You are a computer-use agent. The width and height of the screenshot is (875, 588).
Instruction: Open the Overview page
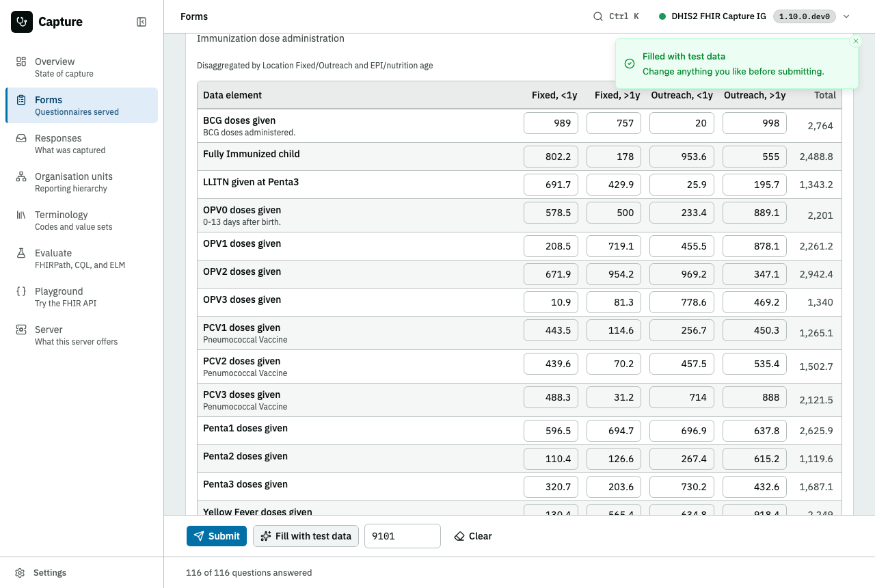81,67
